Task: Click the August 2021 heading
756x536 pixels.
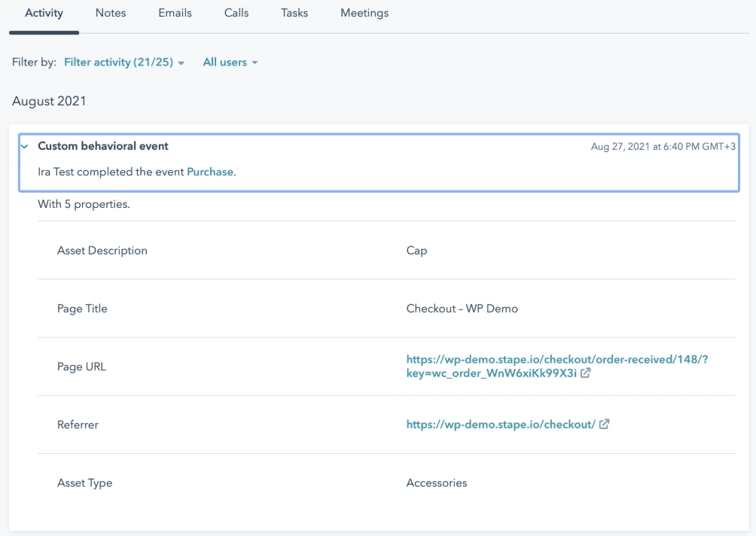Action: (x=49, y=101)
